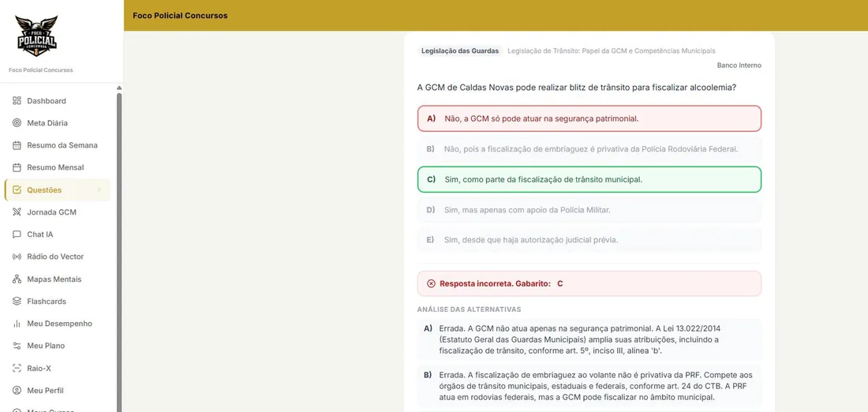Image resolution: width=868 pixels, height=412 pixels.
Task: Open Meu Desempenho page
Action: (x=58, y=324)
